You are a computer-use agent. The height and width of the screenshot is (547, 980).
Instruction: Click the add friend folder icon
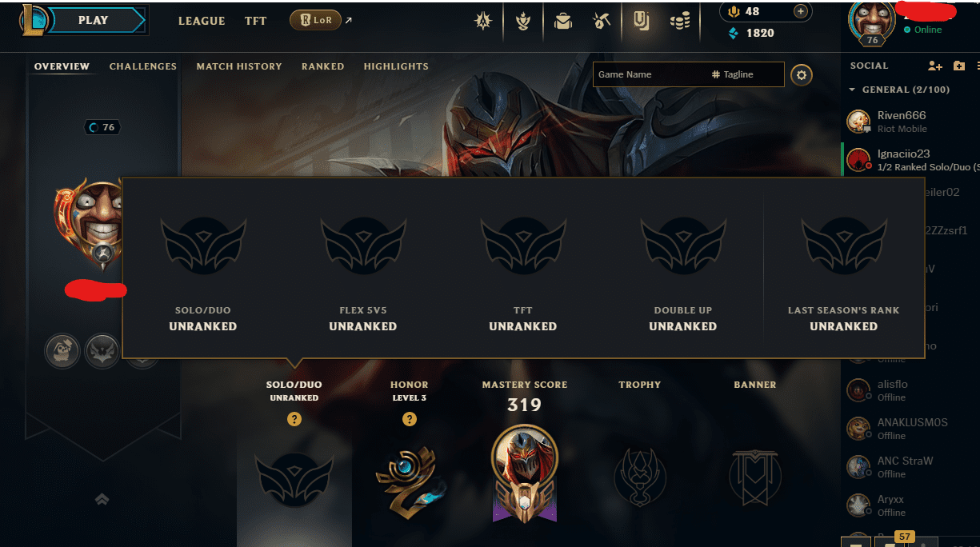959,66
